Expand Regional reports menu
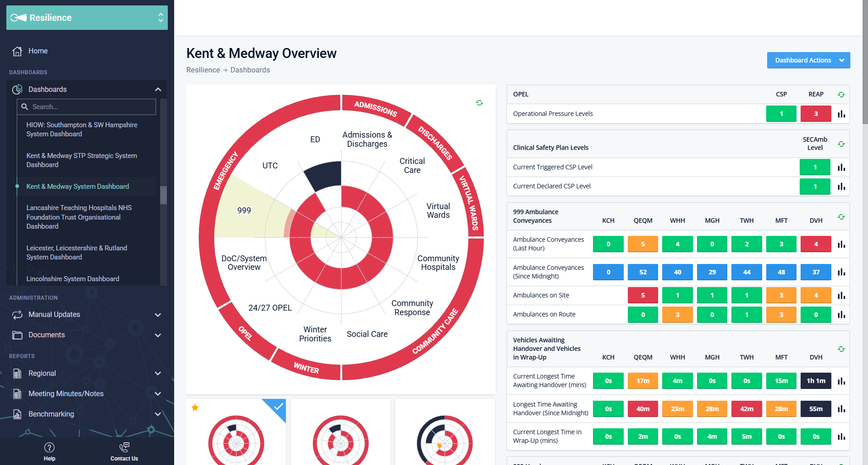868x465 pixels. (x=158, y=374)
